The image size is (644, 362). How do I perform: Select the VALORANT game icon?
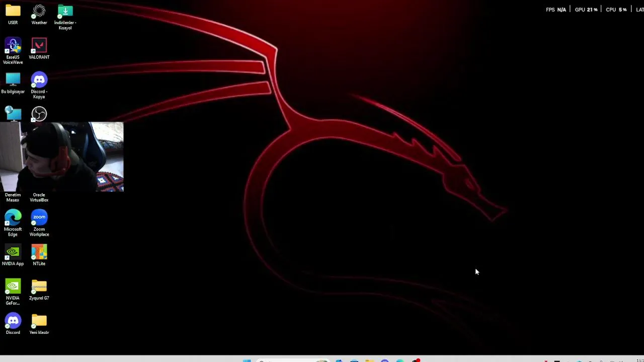tap(39, 49)
